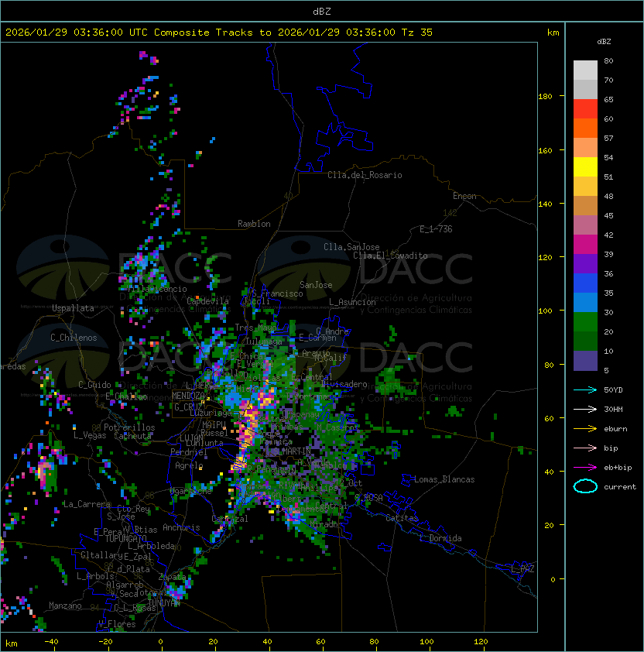This screenshot has width=644, height=652.
Task: Click the '50YD' legend label
Action: [613, 389]
